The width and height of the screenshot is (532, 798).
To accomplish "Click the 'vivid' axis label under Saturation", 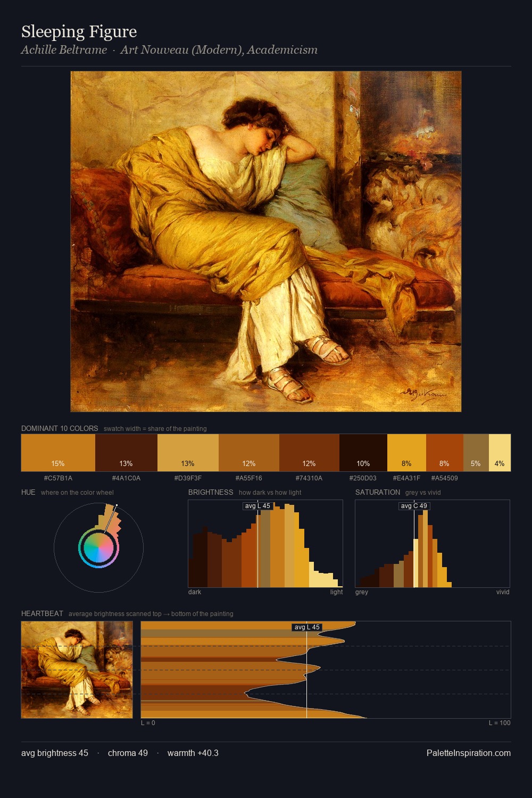I will [x=503, y=592].
